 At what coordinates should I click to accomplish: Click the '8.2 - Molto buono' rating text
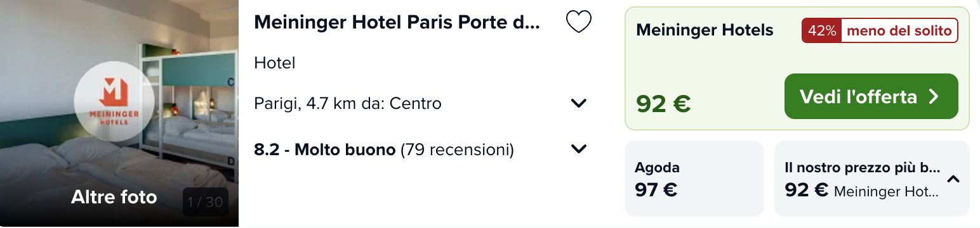(325, 150)
